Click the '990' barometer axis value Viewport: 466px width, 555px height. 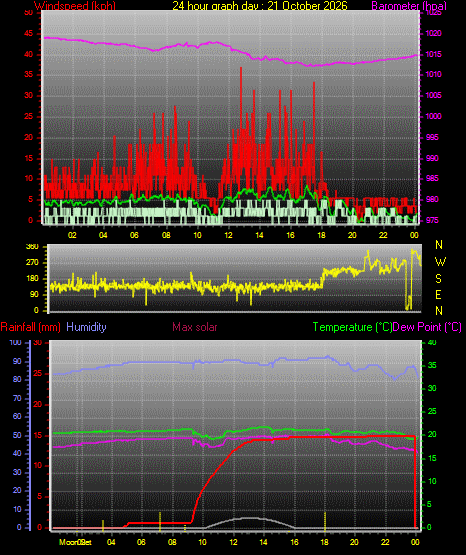[432, 158]
